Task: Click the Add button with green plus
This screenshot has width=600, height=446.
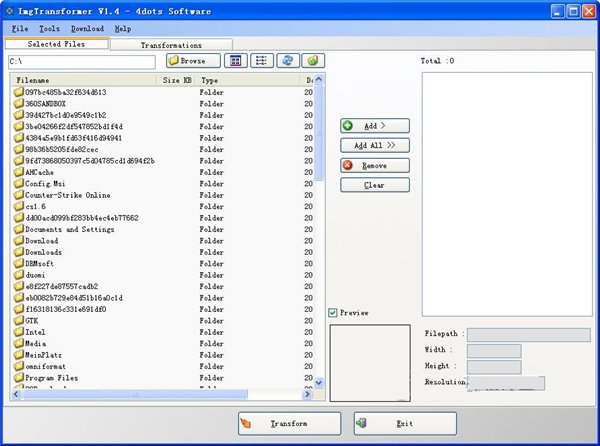Action: coord(375,126)
